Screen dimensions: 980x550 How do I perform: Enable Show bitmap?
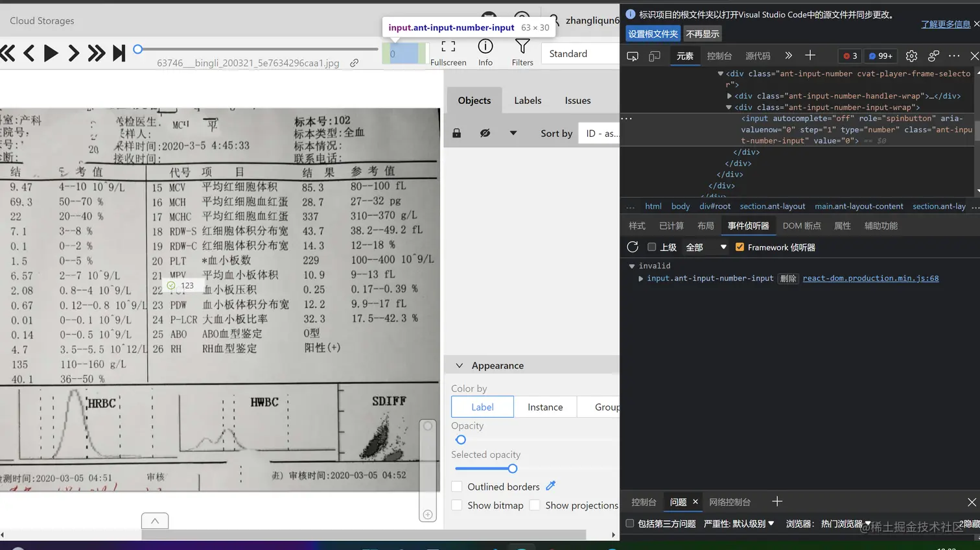click(457, 505)
